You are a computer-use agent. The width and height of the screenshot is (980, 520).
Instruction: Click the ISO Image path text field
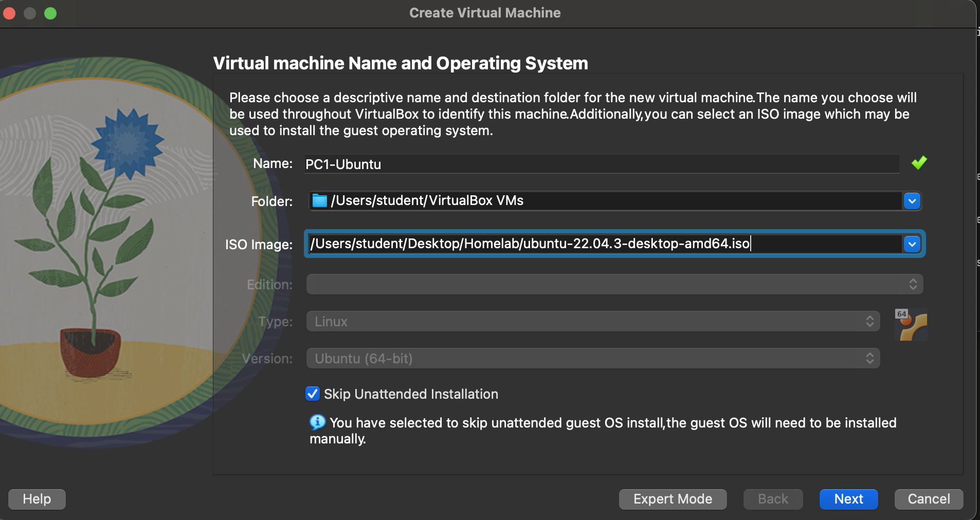tap(605, 244)
